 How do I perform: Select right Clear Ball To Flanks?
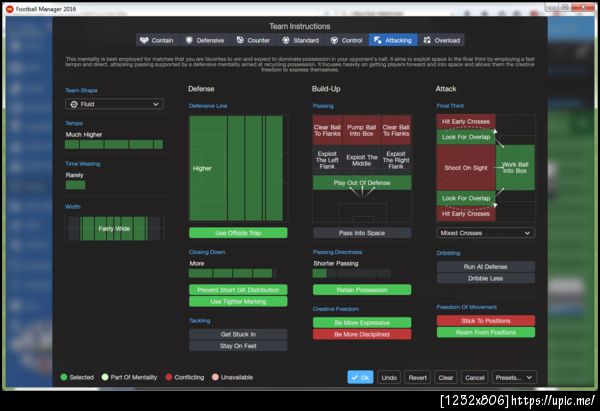396,130
